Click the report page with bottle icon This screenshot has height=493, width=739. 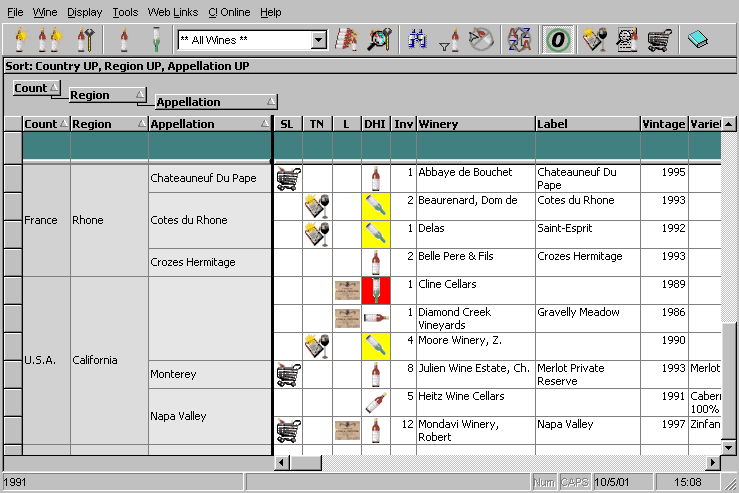[x=627, y=40]
